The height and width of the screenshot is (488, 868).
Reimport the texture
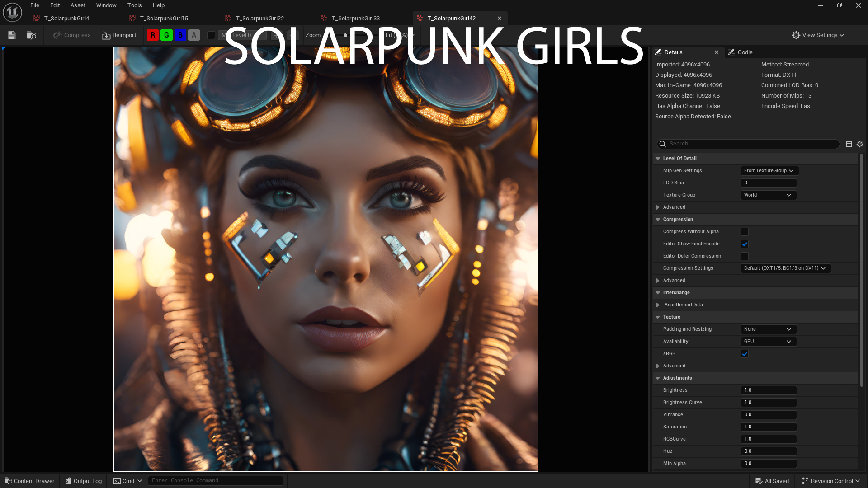(119, 35)
